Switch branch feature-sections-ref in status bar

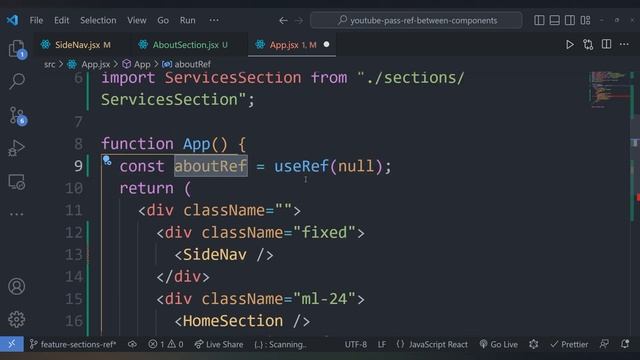click(73, 344)
